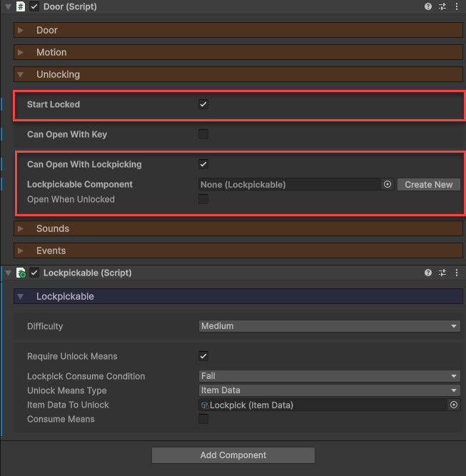Enable the Can Open With Key checkbox

point(203,134)
